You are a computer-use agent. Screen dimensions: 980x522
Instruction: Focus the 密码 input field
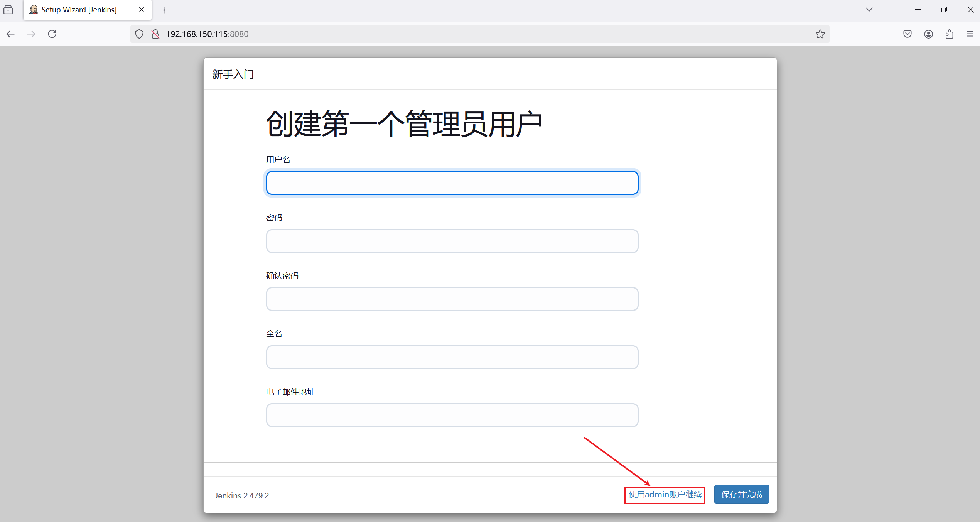pos(452,241)
